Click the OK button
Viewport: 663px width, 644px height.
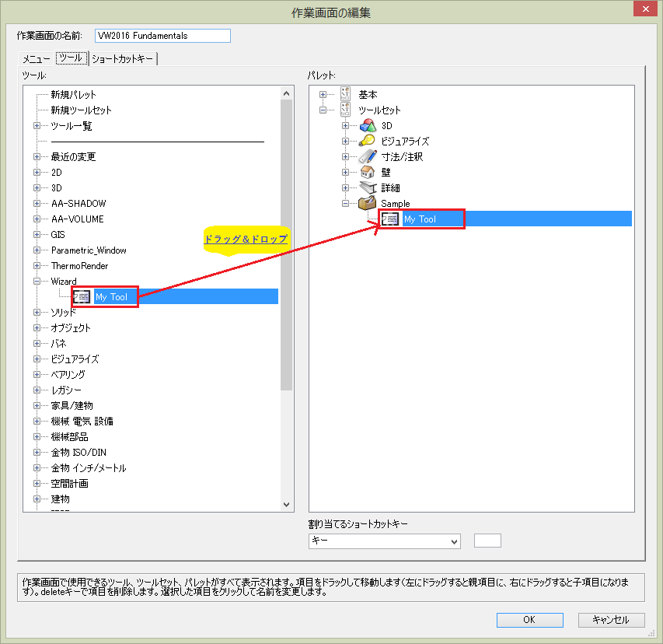(529, 620)
